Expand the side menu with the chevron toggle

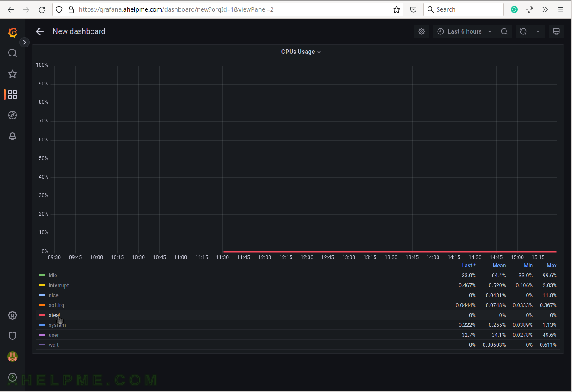[25, 42]
